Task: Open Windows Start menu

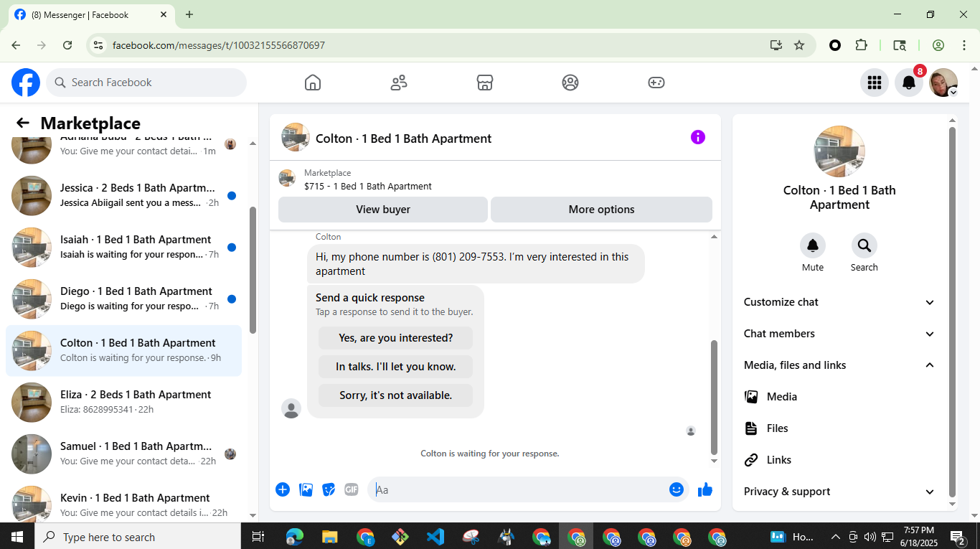Action: coord(17,537)
